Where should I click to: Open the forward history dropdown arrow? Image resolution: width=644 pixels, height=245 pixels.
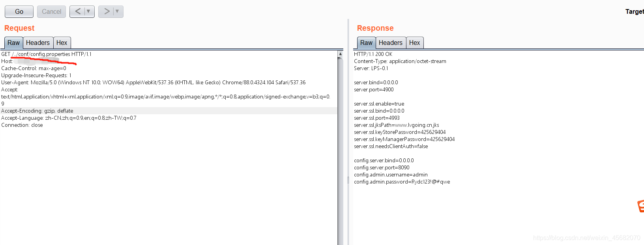(x=117, y=11)
